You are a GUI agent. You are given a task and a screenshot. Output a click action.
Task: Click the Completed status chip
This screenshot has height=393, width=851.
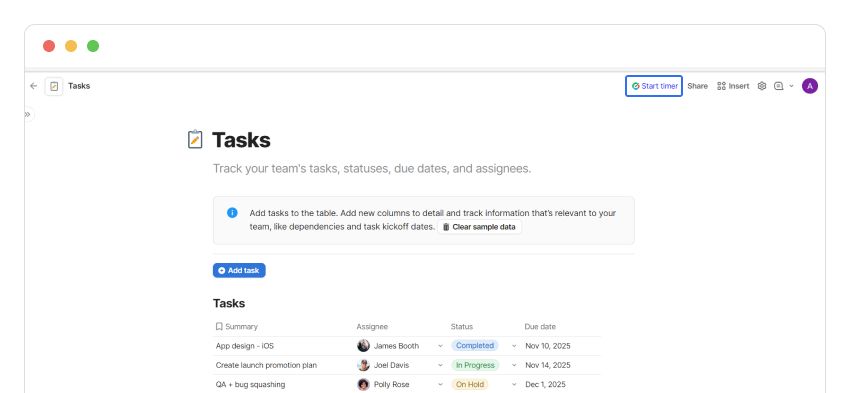[474, 345]
